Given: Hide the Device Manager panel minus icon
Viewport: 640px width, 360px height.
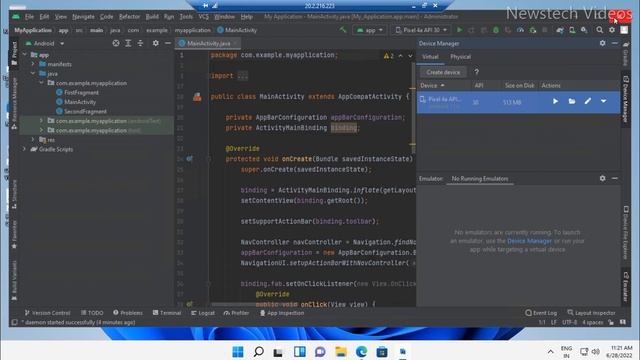Looking at the screenshot, I should 615,43.
